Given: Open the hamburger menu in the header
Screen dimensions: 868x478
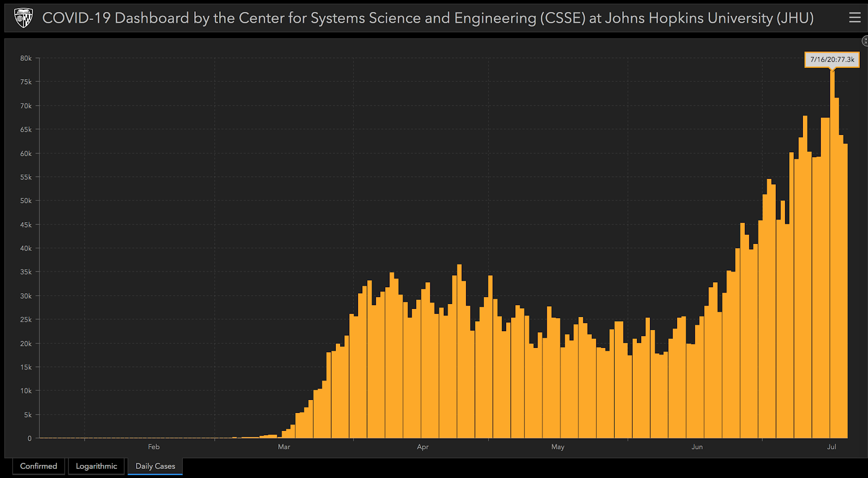Looking at the screenshot, I should (855, 18).
